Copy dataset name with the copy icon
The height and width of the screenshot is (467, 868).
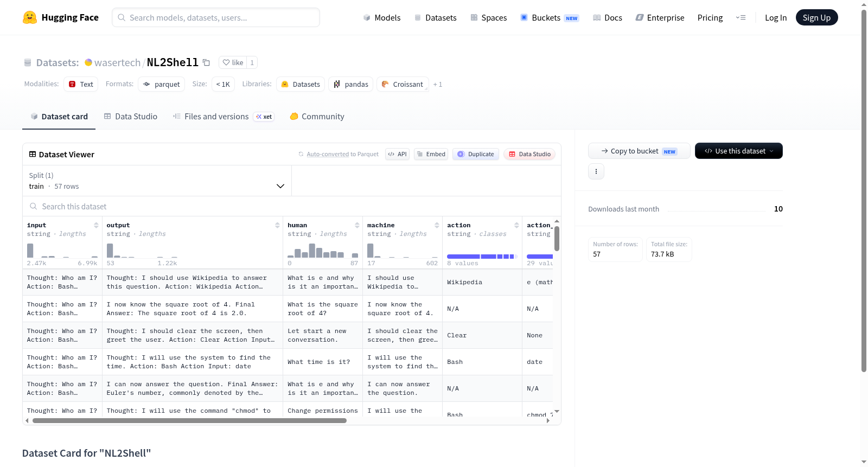point(206,62)
